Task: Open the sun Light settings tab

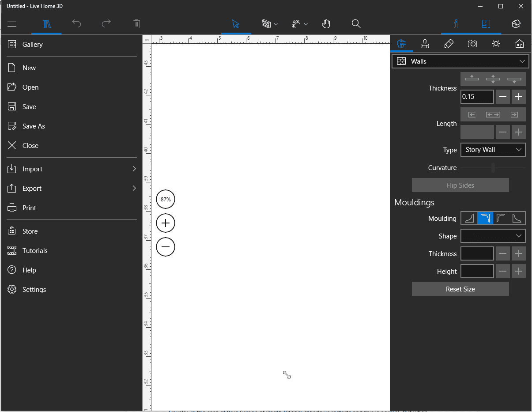Action: [496, 44]
